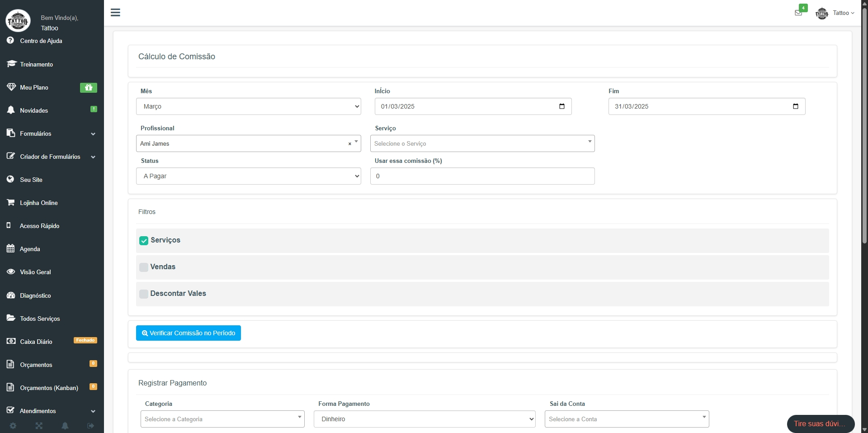Open Centro de Ajuda menu item

pyautogui.click(x=41, y=41)
